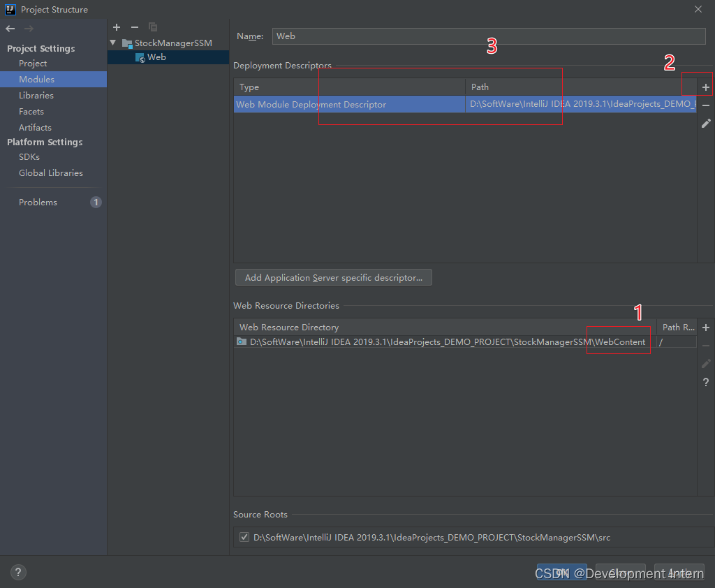Viewport: 715px width, 588px height.
Task: Click the deployment descriptor path cell
Action: tap(581, 105)
